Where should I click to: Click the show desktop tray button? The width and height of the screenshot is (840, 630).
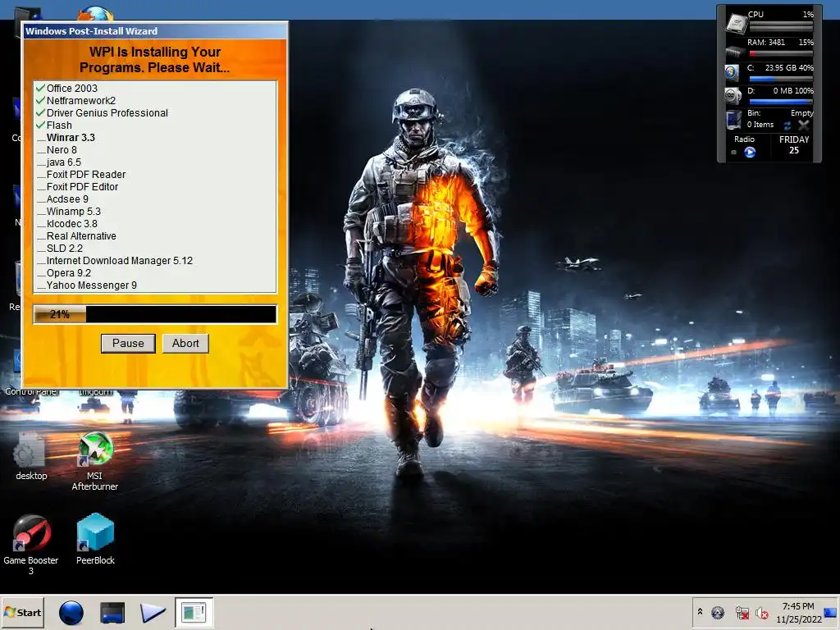click(x=830, y=612)
